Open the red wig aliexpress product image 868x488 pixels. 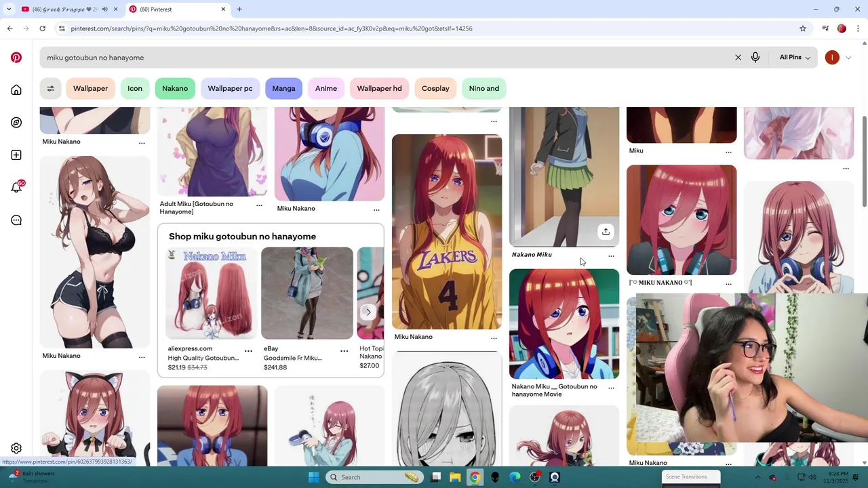pos(212,293)
